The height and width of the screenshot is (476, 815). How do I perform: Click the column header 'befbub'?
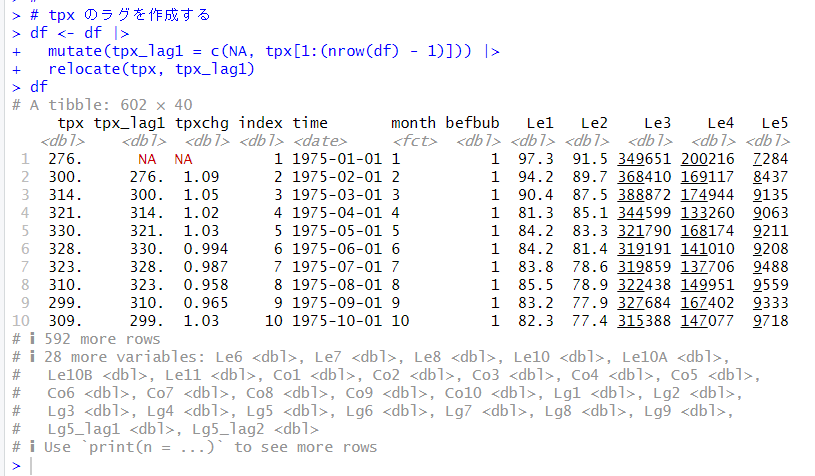tap(472, 123)
